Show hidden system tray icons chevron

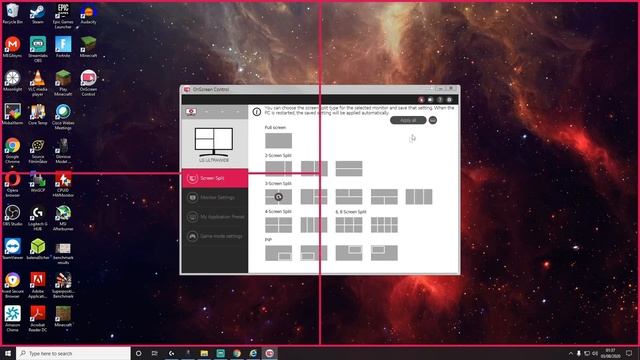(x=571, y=353)
